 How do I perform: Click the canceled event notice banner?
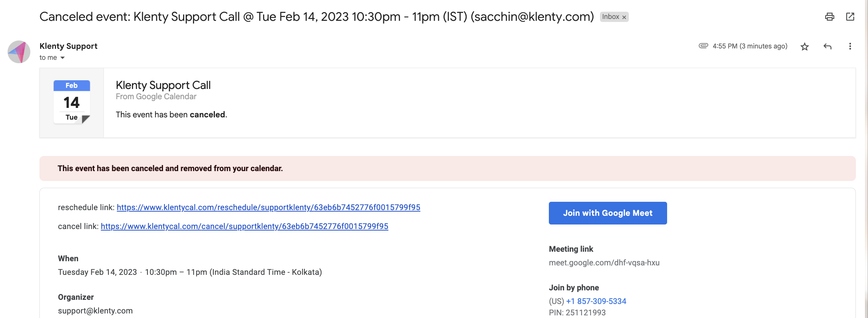tap(447, 168)
